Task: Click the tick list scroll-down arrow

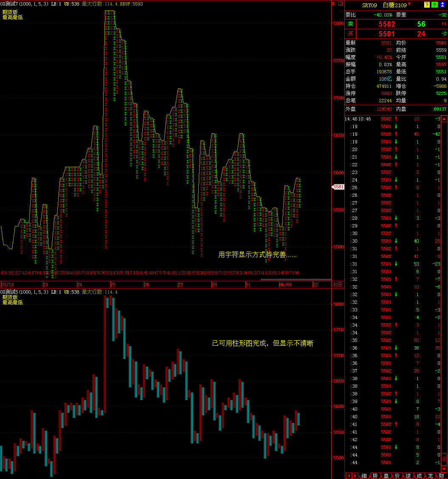Action: point(444,469)
